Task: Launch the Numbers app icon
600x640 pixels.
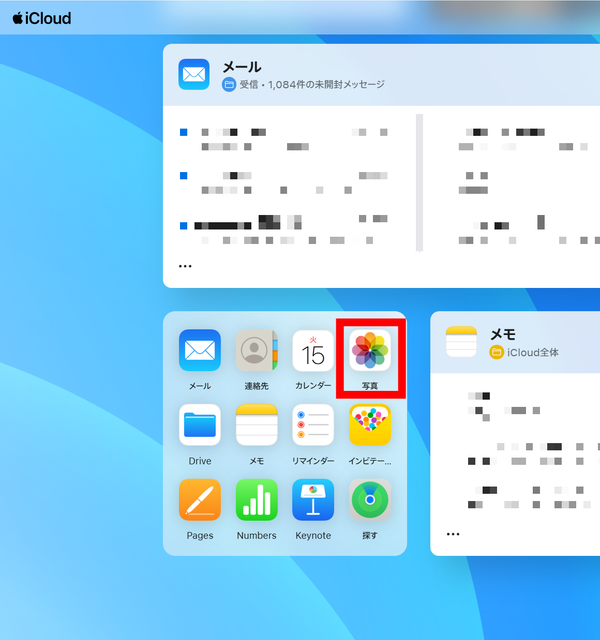Action: 256,500
